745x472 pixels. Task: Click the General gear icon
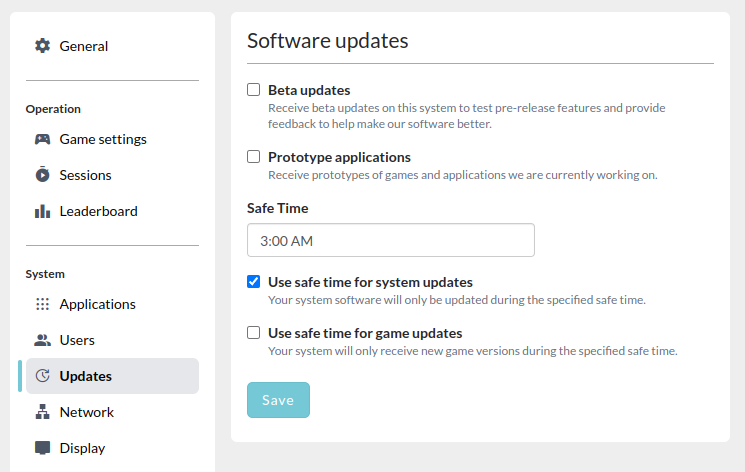tap(42, 46)
